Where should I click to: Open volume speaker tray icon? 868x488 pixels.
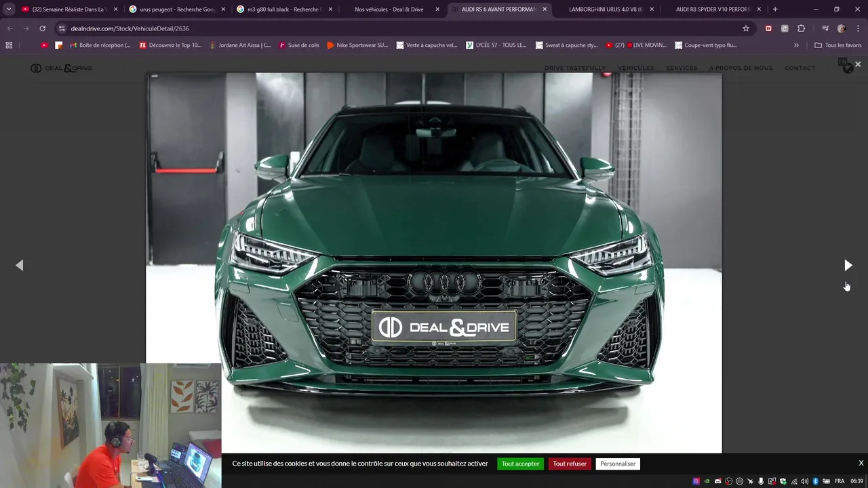[x=804, y=481]
